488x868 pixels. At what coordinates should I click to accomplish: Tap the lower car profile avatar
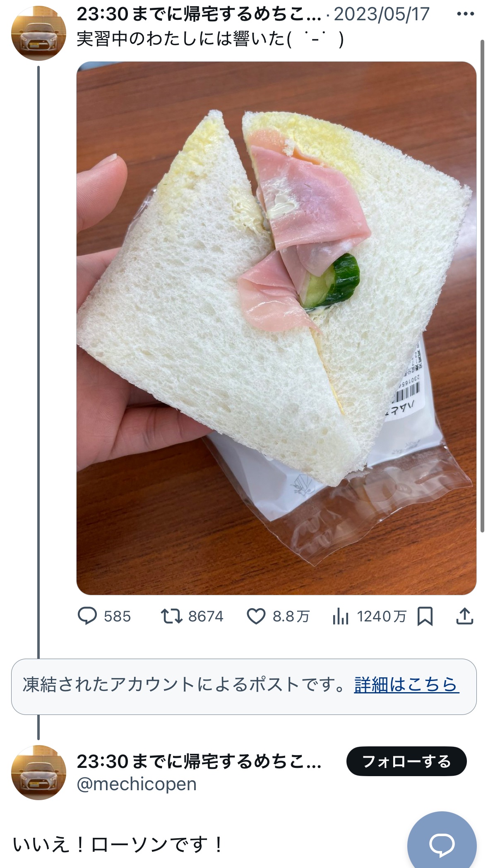(38, 772)
